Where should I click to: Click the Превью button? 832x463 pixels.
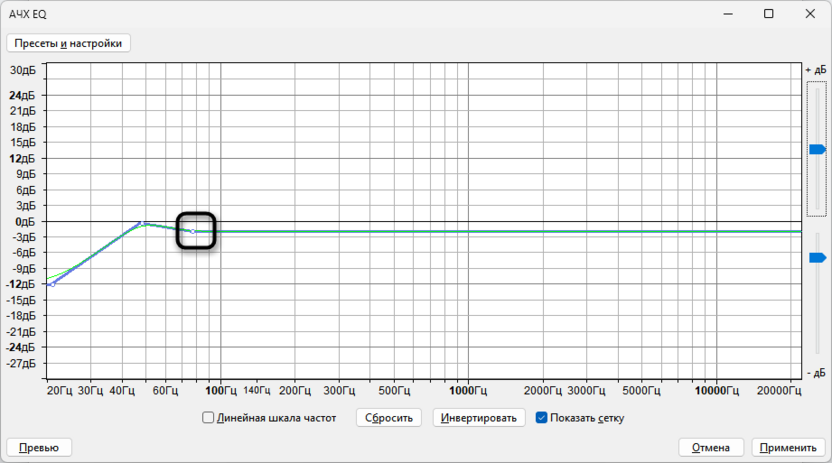pos(39,448)
